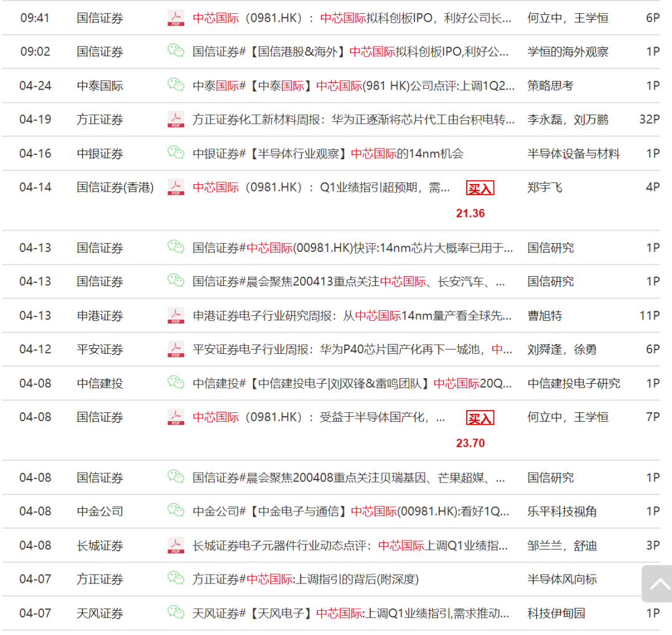672x635 pixels.
Task: Click target price 21.36
Action: pos(470,213)
